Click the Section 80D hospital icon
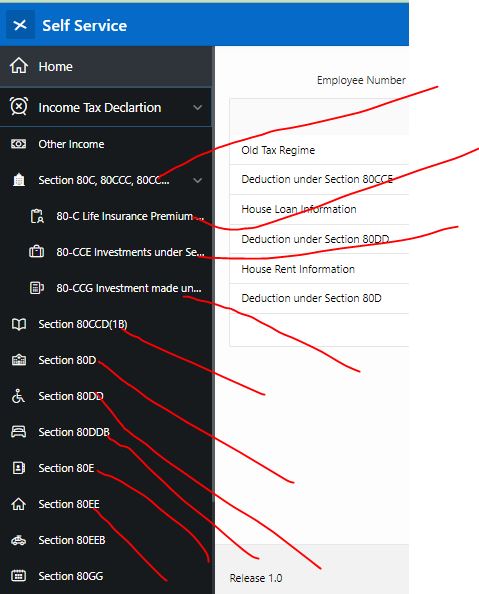The image size is (479, 594). [19, 360]
